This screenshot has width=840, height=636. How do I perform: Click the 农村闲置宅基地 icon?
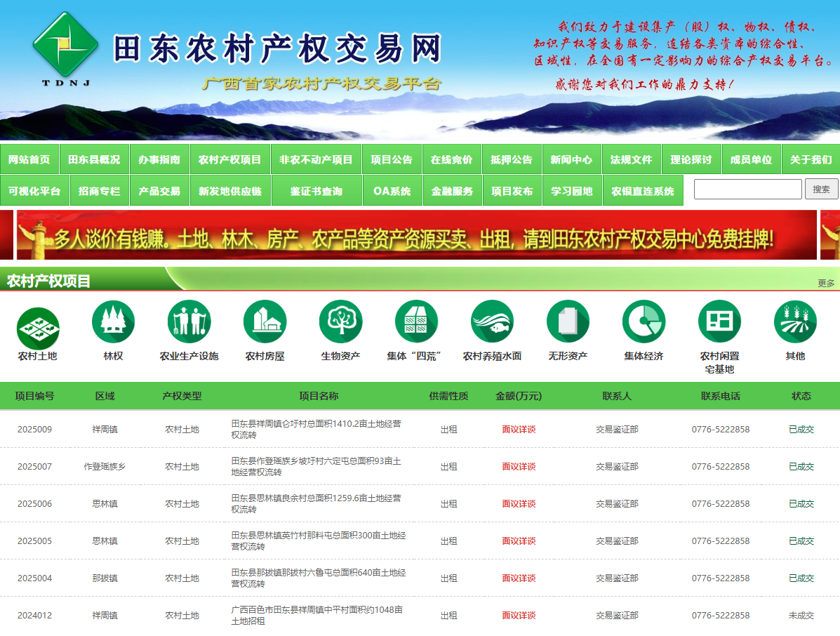coord(719,322)
